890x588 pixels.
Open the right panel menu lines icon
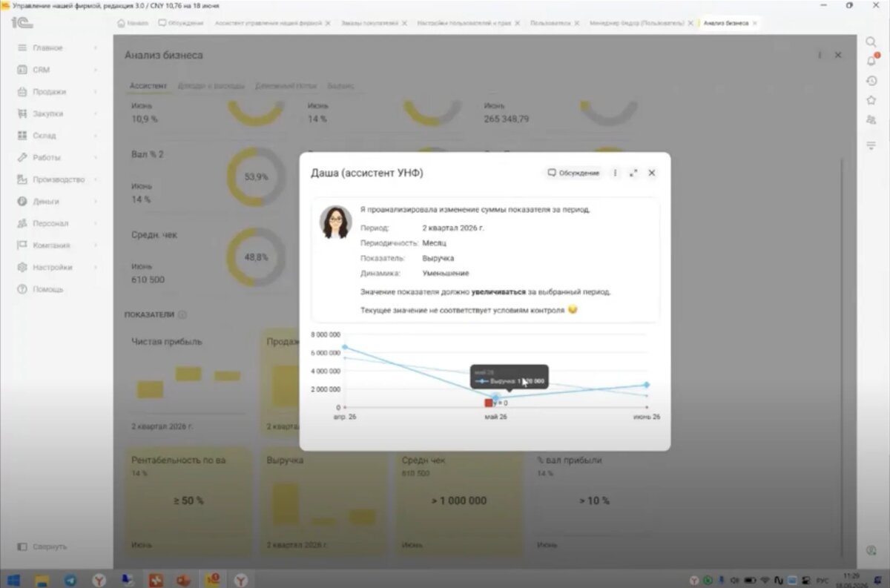[871, 145]
